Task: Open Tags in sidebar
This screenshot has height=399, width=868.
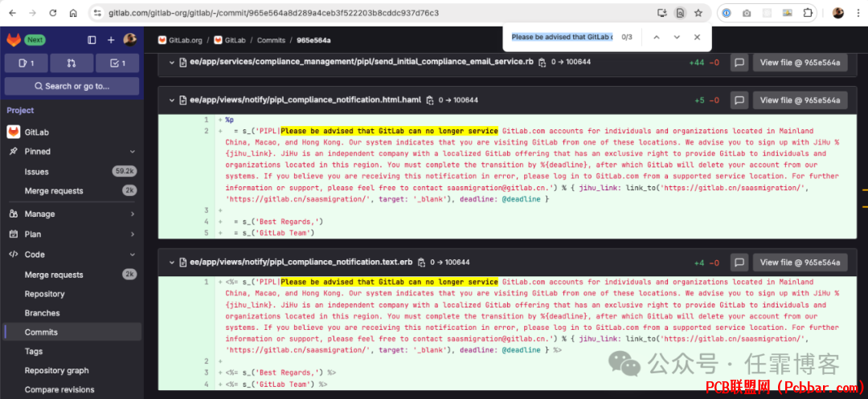Action: (72, 352)
